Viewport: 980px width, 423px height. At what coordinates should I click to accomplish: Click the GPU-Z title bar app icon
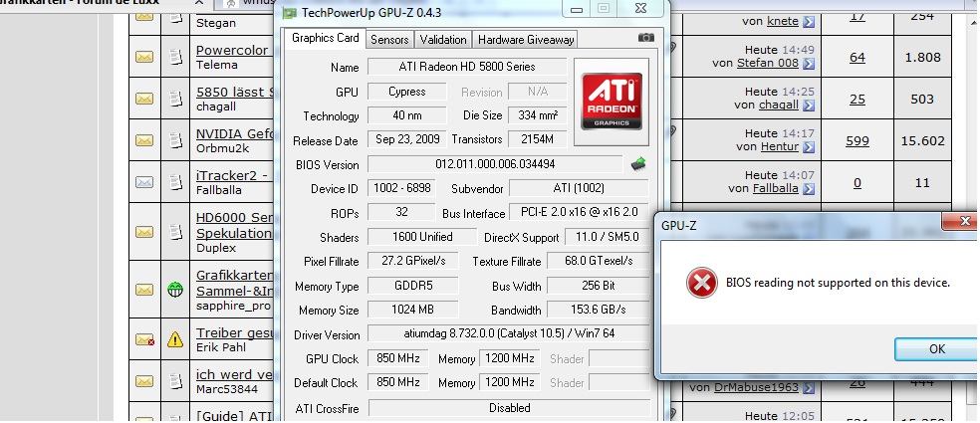click(x=289, y=13)
